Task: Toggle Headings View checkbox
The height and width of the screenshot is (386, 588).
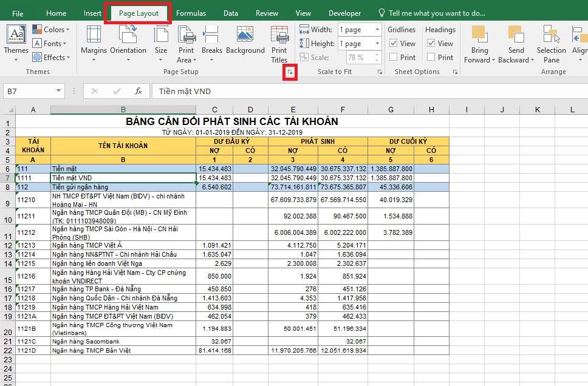Action: 431,44
